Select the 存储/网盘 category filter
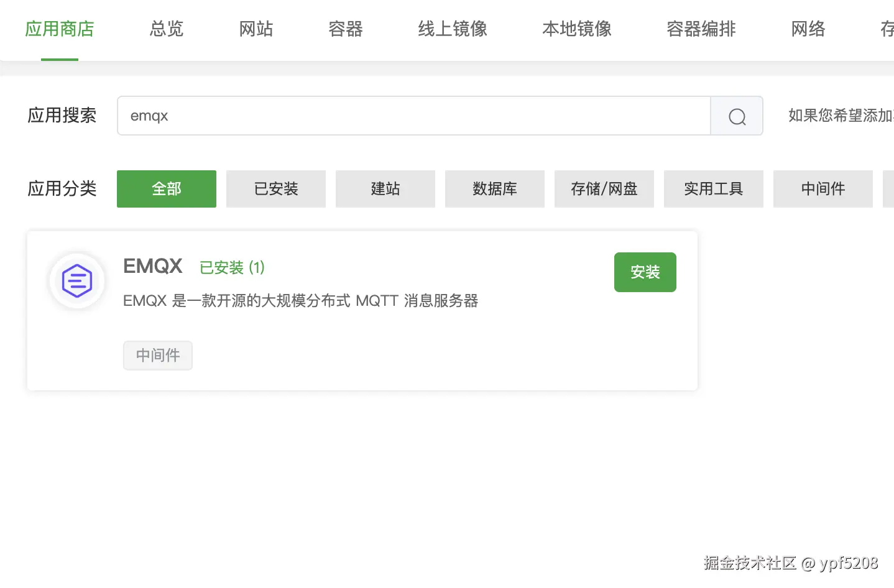Viewport: 894px width, 588px height. click(x=604, y=189)
